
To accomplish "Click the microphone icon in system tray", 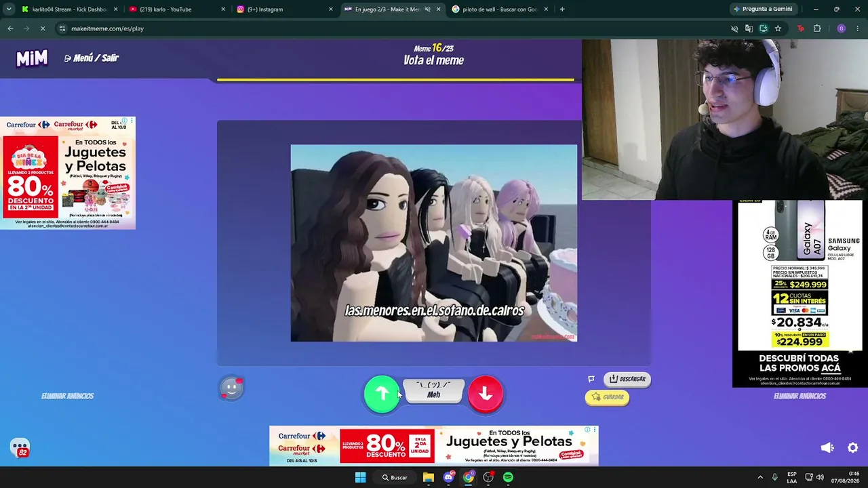I will [774, 477].
